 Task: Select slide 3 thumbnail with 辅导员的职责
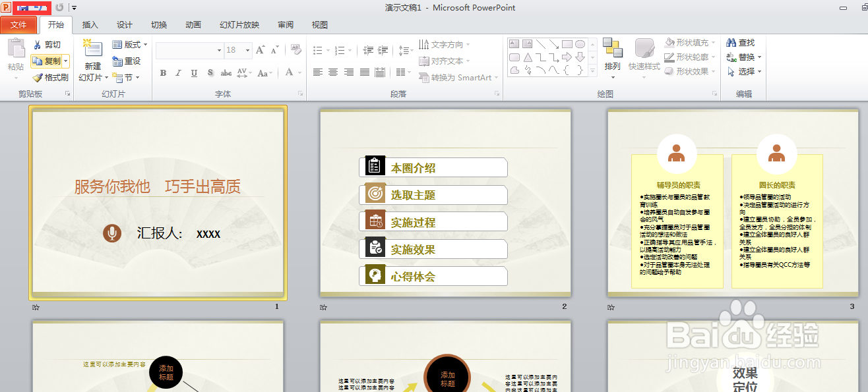732,203
